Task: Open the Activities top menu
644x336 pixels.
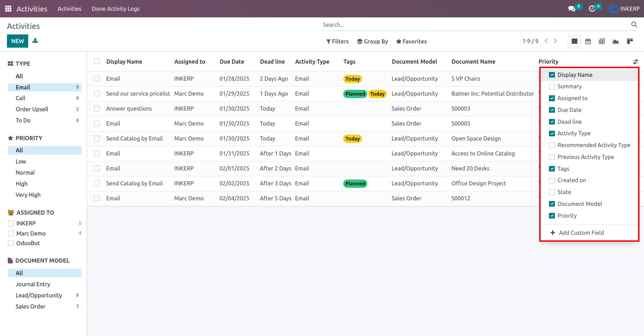Action: (69, 9)
